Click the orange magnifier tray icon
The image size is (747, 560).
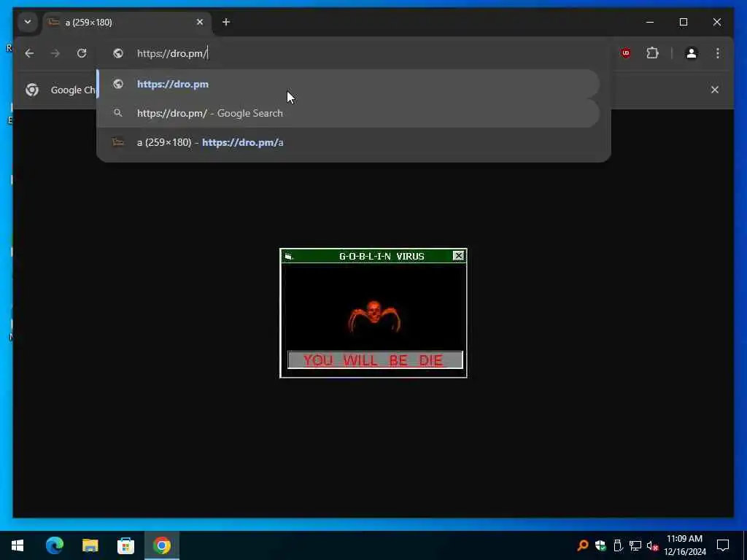coord(583,545)
